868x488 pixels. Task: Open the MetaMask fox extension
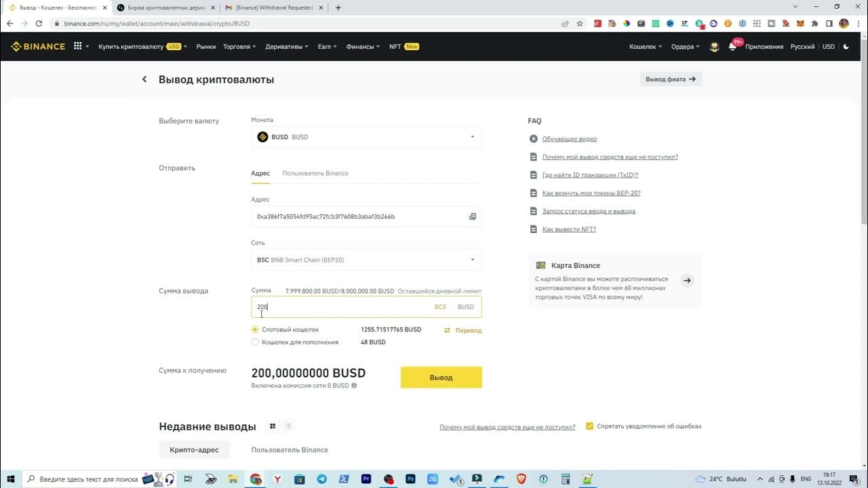click(x=800, y=23)
